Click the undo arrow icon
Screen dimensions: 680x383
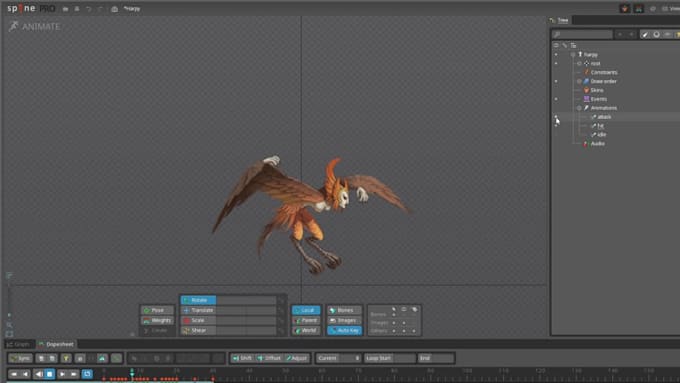point(88,9)
